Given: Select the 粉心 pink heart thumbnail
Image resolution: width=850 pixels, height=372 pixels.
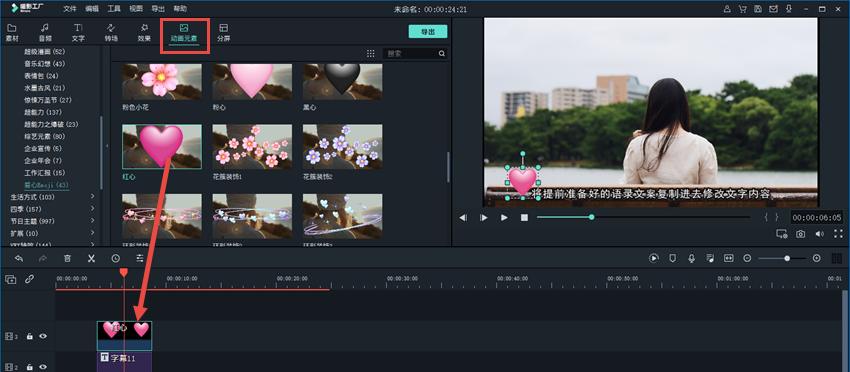Looking at the screenshot, I should click(252, 82).
